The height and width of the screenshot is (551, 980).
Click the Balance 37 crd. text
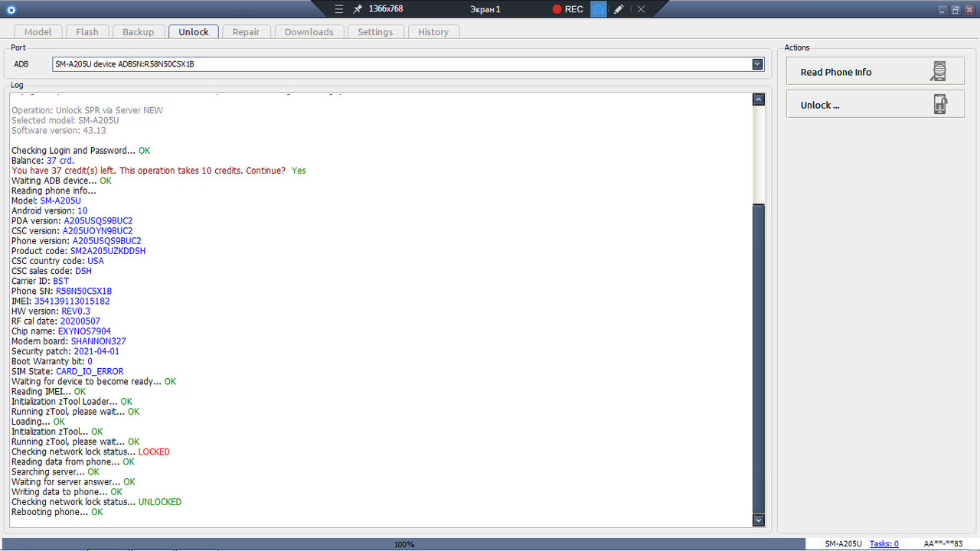tap(43, 161)
